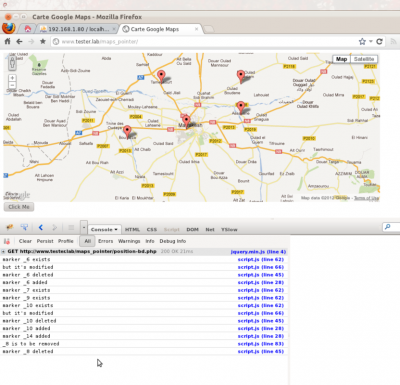This screenshot has height=385, width=400.
Task: Switch to the YSlow panel
Action: (229, 229)
